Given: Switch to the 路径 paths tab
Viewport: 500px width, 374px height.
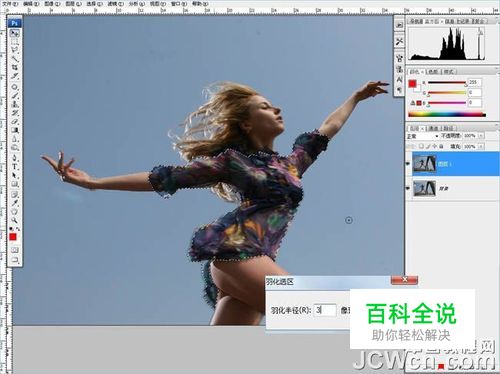Looking at the screenshot, I should coord(449,128).
